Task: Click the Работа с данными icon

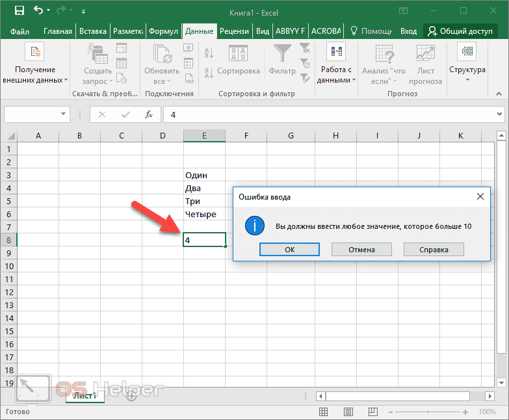Action: 336,52
